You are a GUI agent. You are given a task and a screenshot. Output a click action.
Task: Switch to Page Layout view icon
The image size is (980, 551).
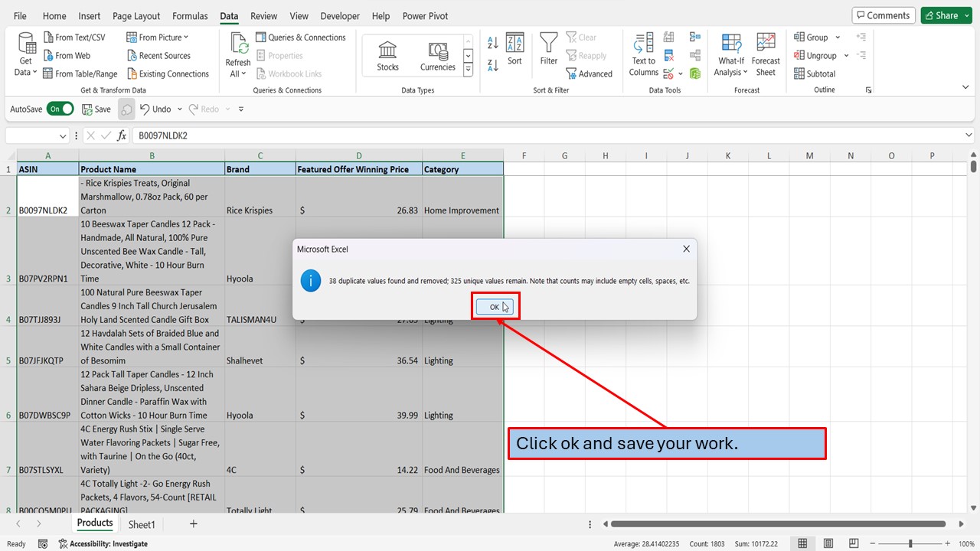click(828, 543)
